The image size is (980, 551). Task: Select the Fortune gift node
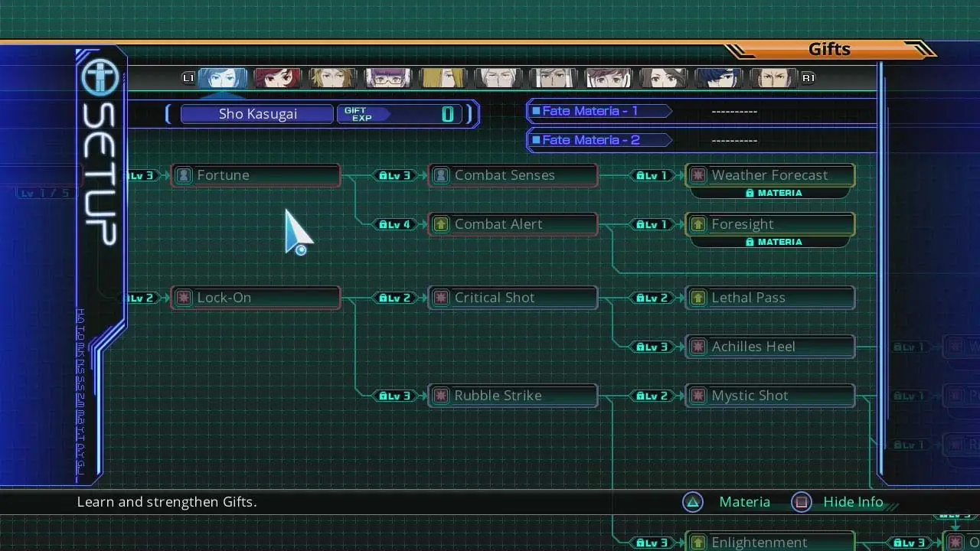pyautogui.click(x=256, y=175)
